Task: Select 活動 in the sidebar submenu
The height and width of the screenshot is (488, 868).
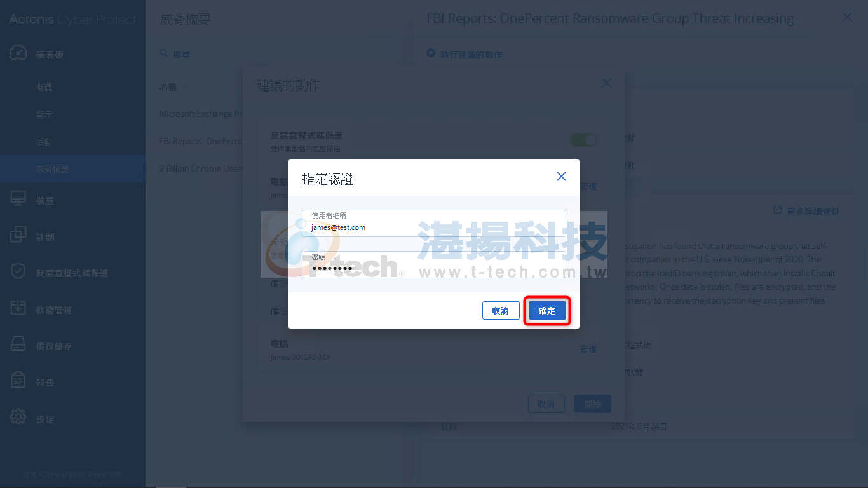Action: pyautogui.click(x=44, y=142)
